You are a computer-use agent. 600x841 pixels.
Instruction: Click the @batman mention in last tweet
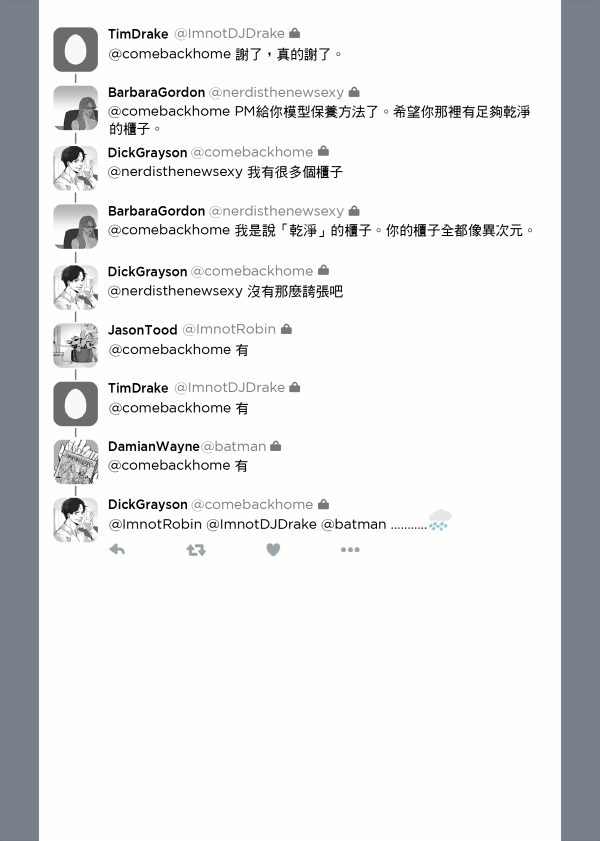353,524
